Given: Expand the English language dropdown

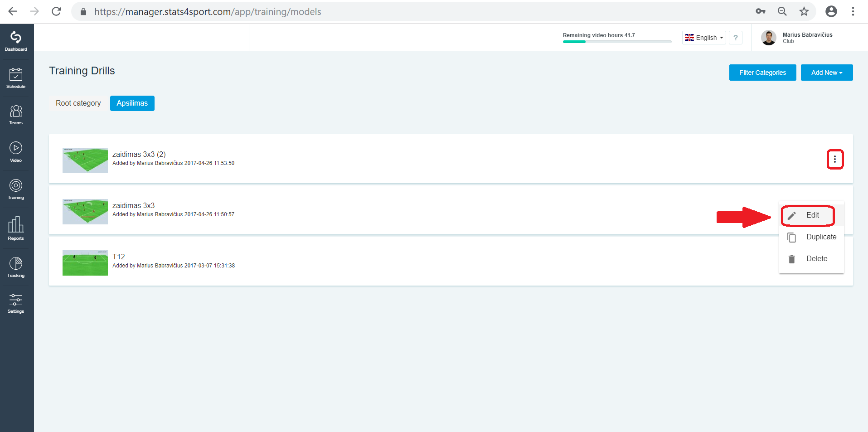Looking at the screenshot, I should (704, 38).
